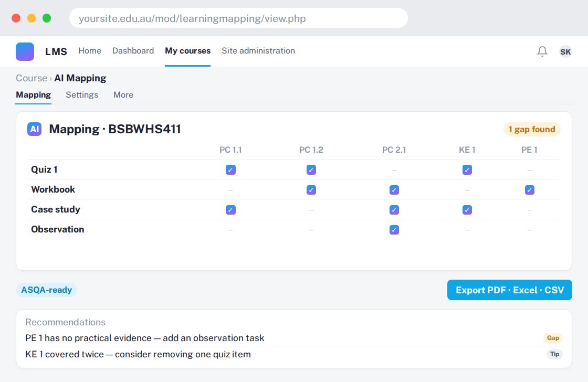The width and height of the screenshot is (588, 382).
Task: Open the SK user avatar menu
Action: tap(565, 51)
